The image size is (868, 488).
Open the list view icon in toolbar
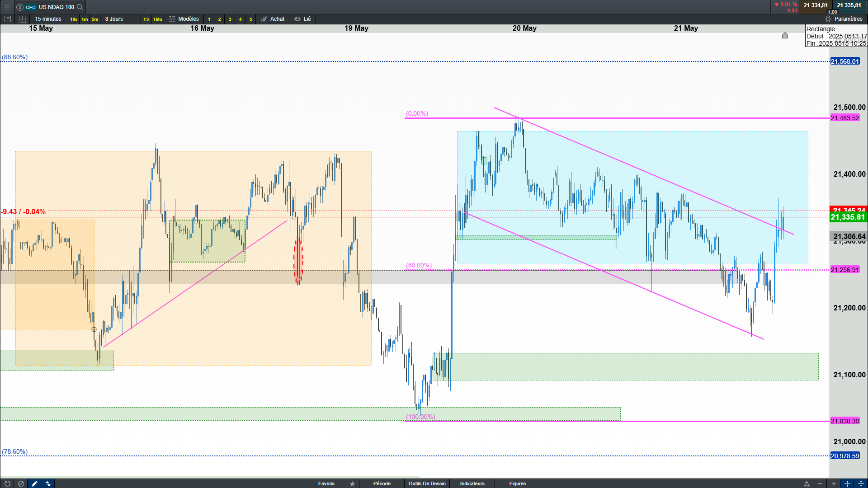coord(7,19)
